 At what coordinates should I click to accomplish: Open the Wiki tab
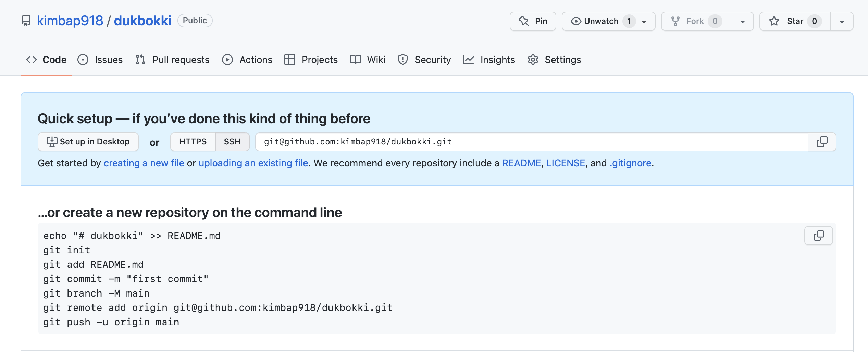368,60
